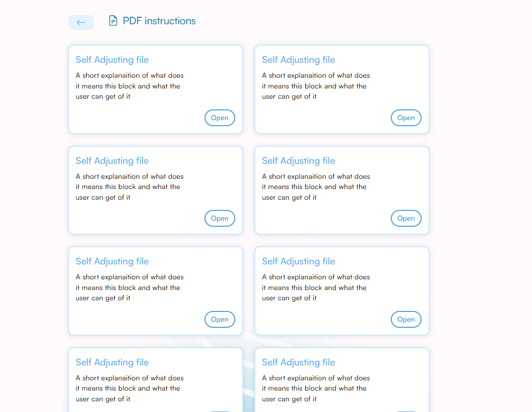The image size is (532, 412).
Task: Click the description text in bottom-right card
Action: click(x=316, y=389)
